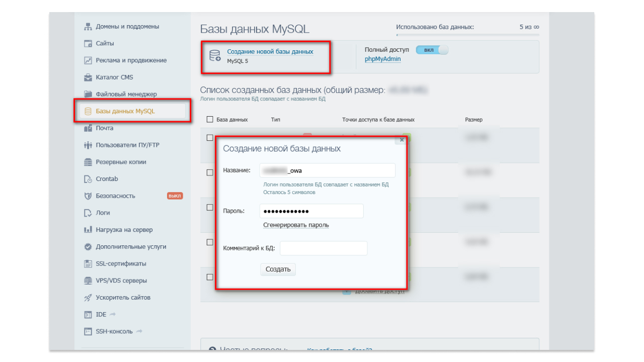This screenshot has height=362, width=644.
Task: Click the Domains and subdomains sidebar icon
Action: click(x=88, y=27)
